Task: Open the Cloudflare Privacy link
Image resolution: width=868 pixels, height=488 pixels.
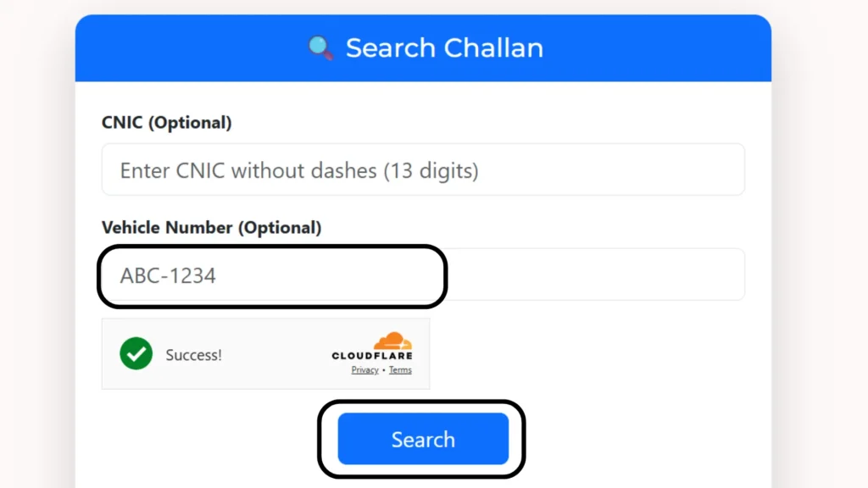Action: coord(364,370)
